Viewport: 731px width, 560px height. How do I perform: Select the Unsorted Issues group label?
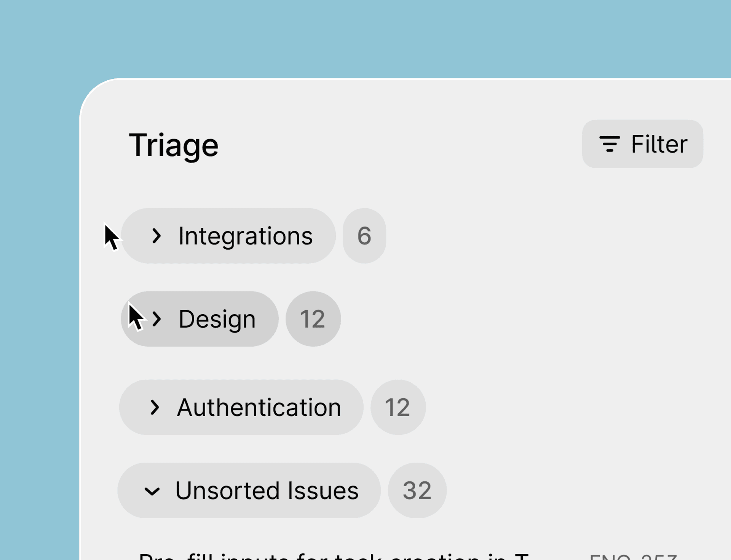click(267, 491)
